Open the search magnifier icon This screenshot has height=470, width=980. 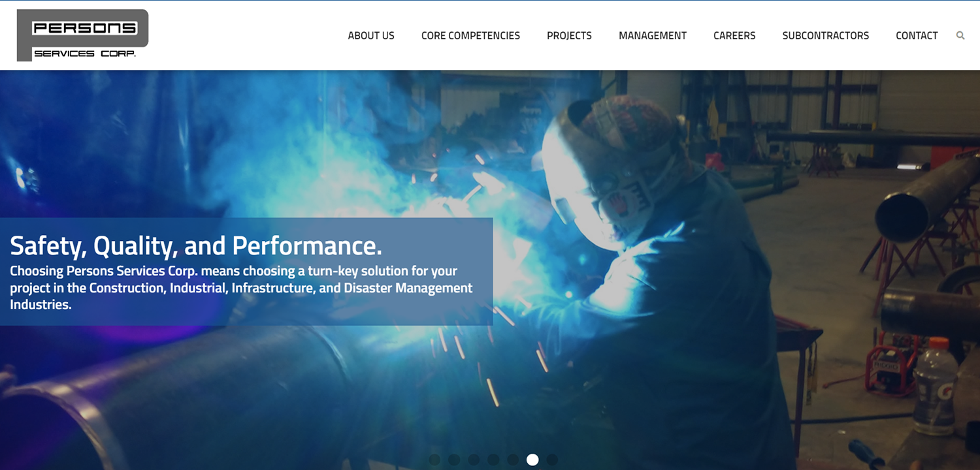[x=960, y=35]
